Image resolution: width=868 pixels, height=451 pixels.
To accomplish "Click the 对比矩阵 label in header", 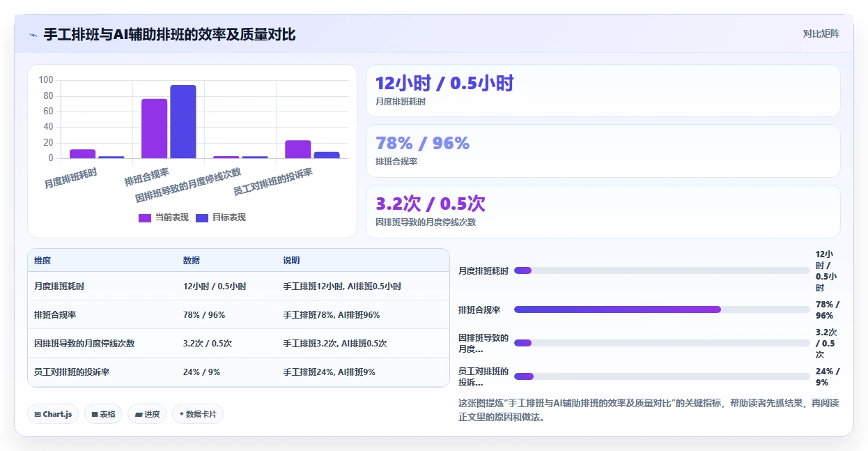I will 821,33.
